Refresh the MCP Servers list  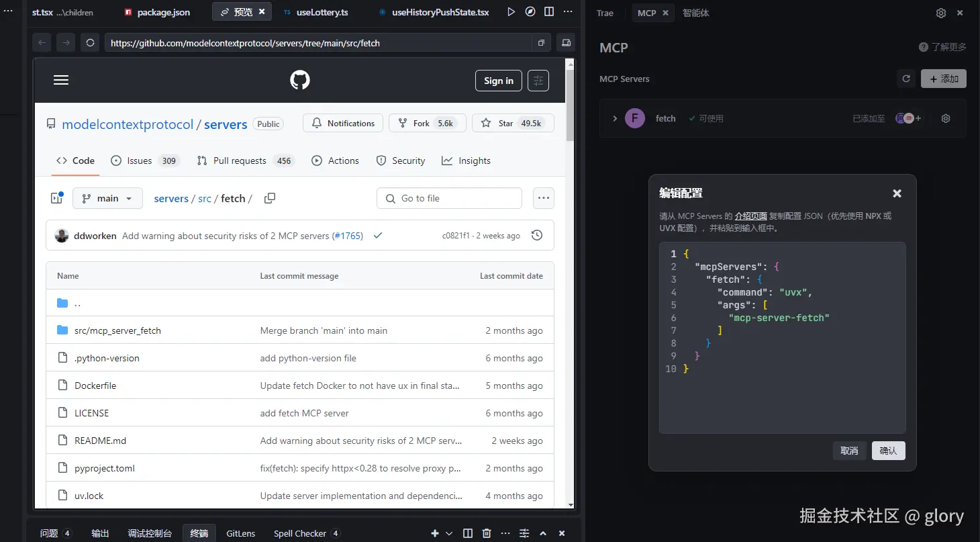tap(906, 79)
